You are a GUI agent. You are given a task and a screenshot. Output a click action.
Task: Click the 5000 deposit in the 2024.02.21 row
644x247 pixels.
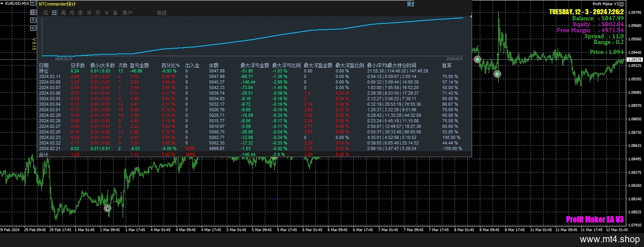190,148
